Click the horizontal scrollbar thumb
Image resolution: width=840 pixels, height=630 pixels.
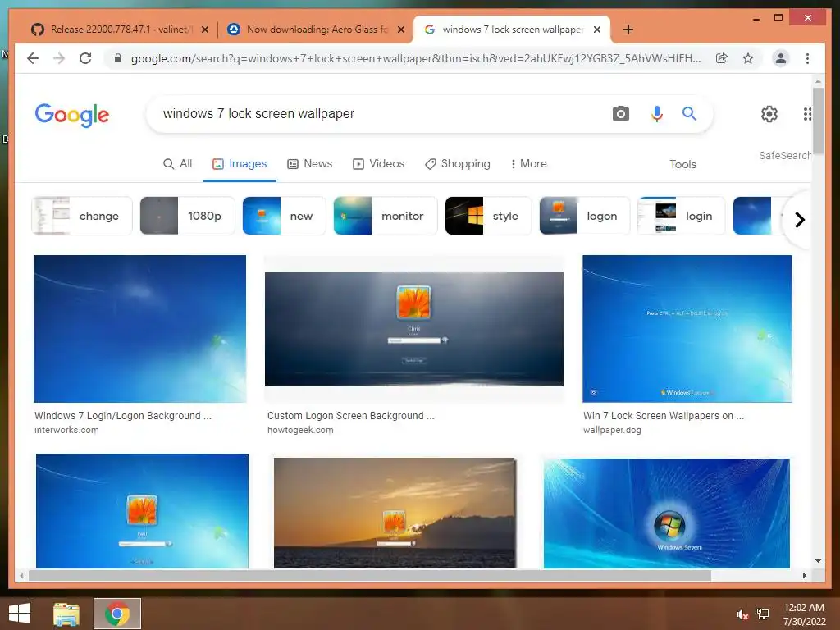370,575
